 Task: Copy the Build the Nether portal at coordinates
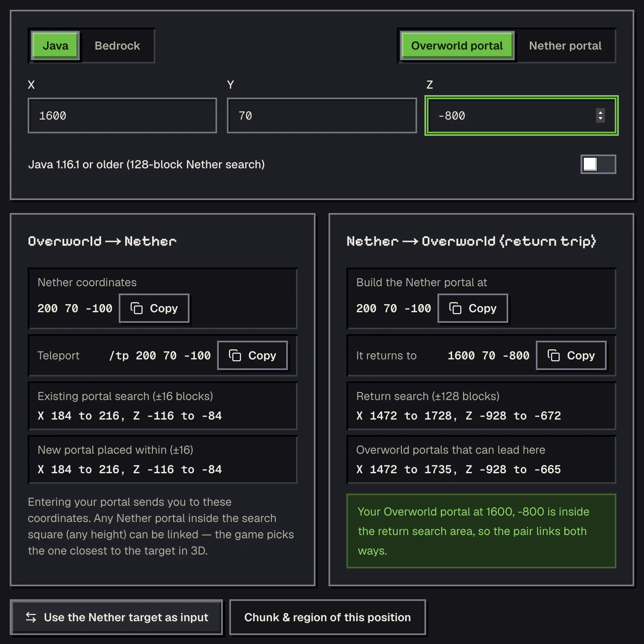point(473,308)
